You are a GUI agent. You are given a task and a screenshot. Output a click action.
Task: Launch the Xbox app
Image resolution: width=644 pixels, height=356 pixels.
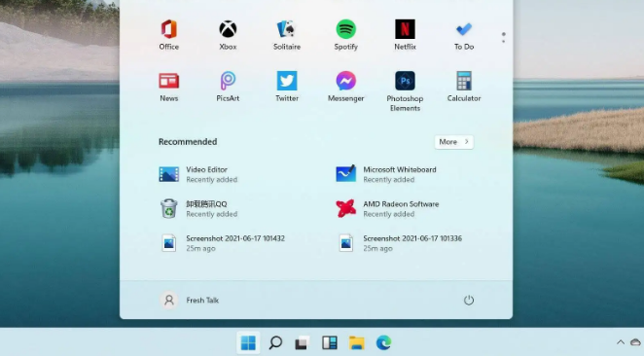pos(228,35)
